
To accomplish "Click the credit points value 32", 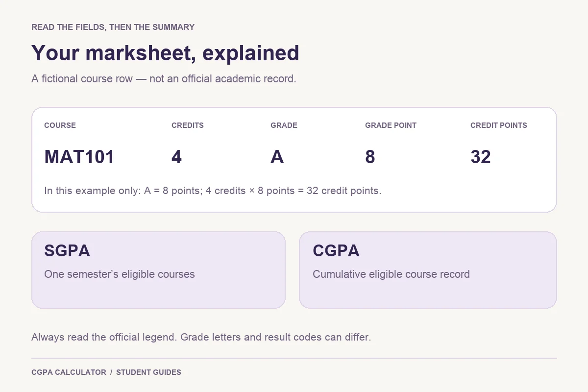I will (481, 157).
